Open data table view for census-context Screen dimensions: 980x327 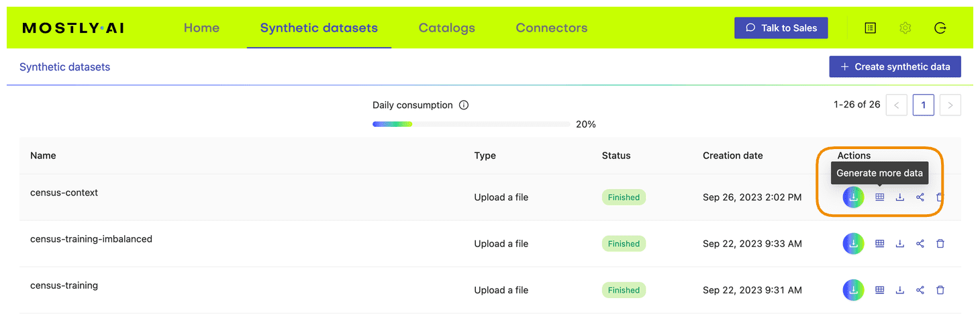click(879, 197)
